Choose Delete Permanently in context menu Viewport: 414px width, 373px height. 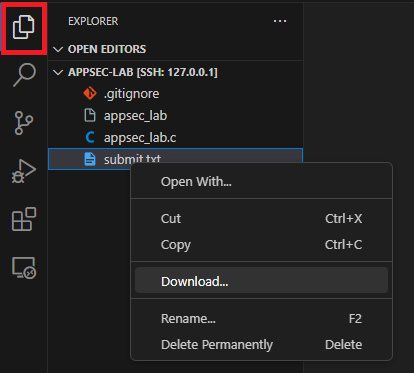261,344
